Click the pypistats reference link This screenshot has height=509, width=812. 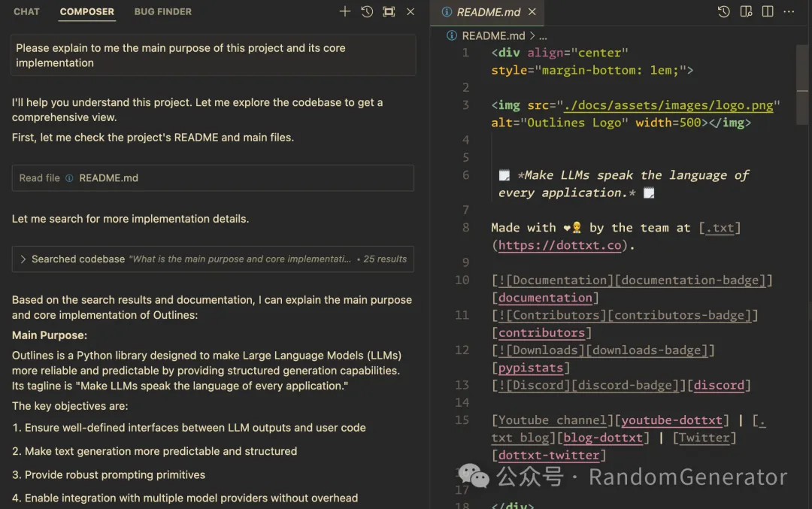(x=530, y=368)
